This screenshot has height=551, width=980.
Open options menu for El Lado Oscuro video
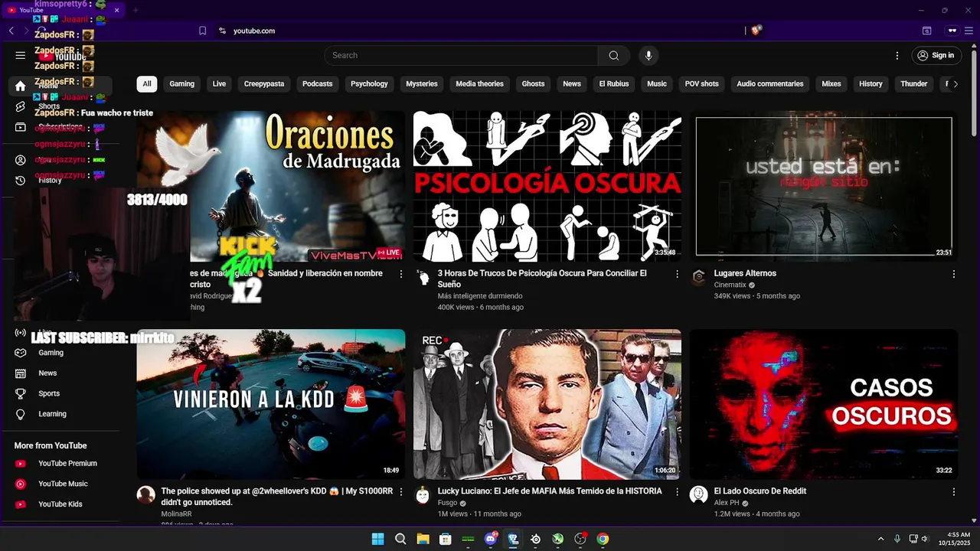953,492
